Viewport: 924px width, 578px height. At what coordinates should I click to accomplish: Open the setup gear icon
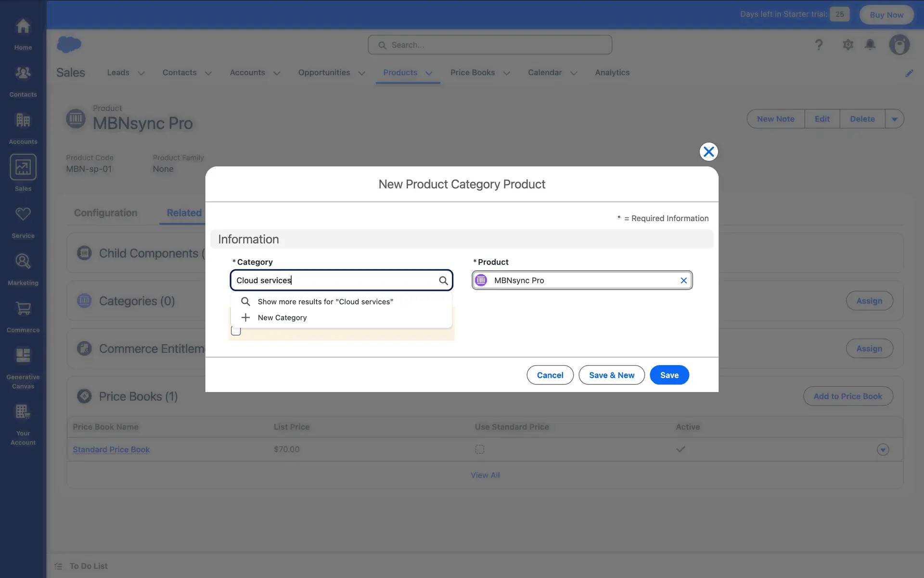tap(848, 45)
